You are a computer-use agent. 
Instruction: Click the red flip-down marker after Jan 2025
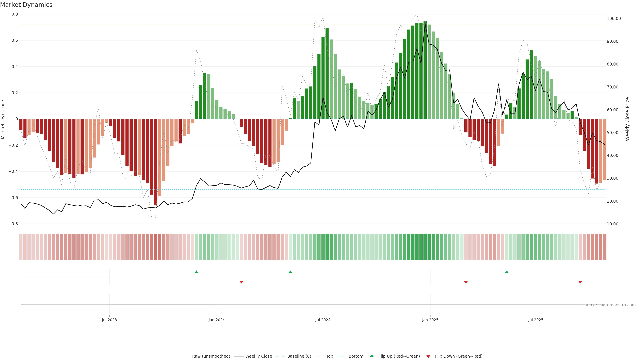coord(466,282)
